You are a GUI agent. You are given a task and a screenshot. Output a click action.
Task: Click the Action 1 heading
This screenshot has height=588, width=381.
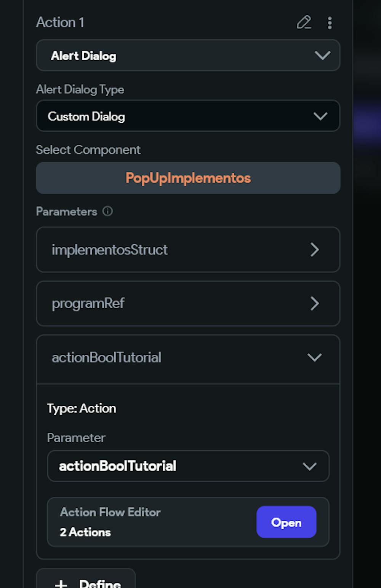(x=60, y=23)
